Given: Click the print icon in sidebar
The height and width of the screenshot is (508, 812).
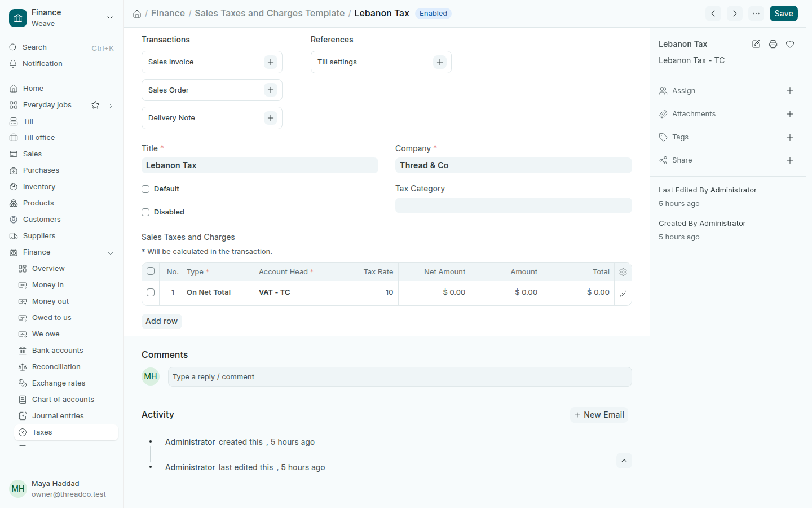Looking at the screenshot, I should [x=773, y=44].
